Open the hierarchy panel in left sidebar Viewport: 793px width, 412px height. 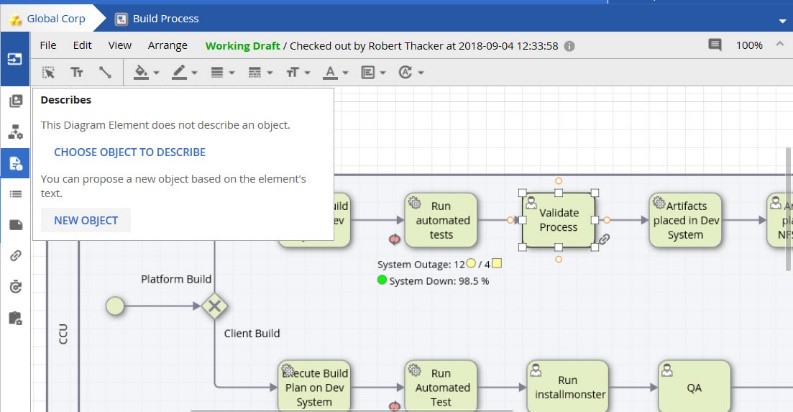click(x=16, y=132)
